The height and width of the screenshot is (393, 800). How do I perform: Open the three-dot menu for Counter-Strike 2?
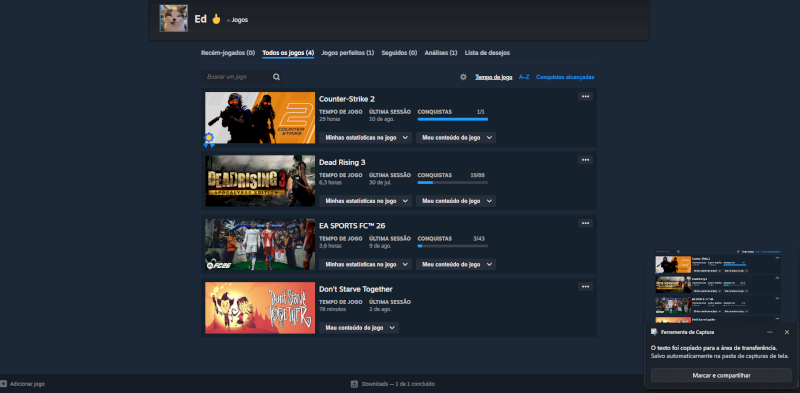pyautogui.click(x=585, y=96)
